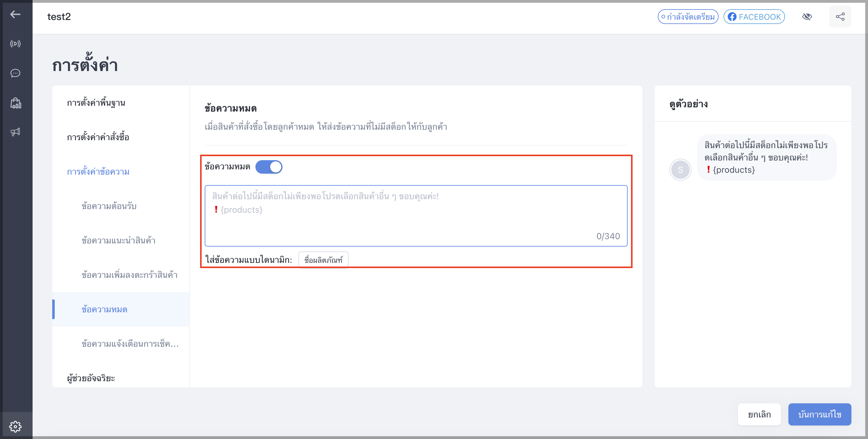Expand การตั้งค่าคำสั่งซื้อ section
Viewport: 868px width, 439px height.
[98, 137]
